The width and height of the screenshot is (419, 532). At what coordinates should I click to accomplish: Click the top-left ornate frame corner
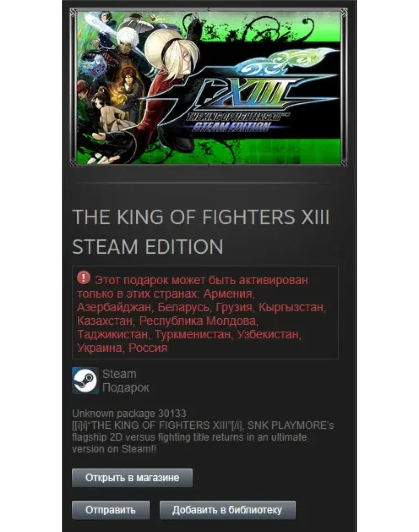point(73,12)
